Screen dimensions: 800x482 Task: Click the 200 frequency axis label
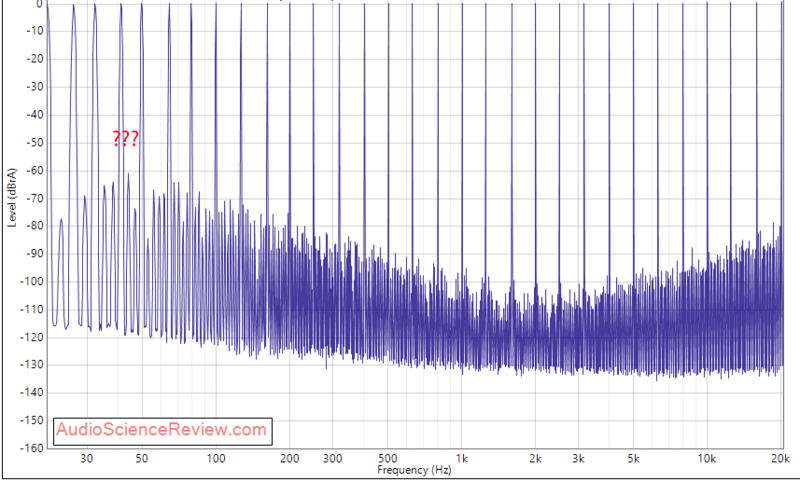tap(289, 459)
